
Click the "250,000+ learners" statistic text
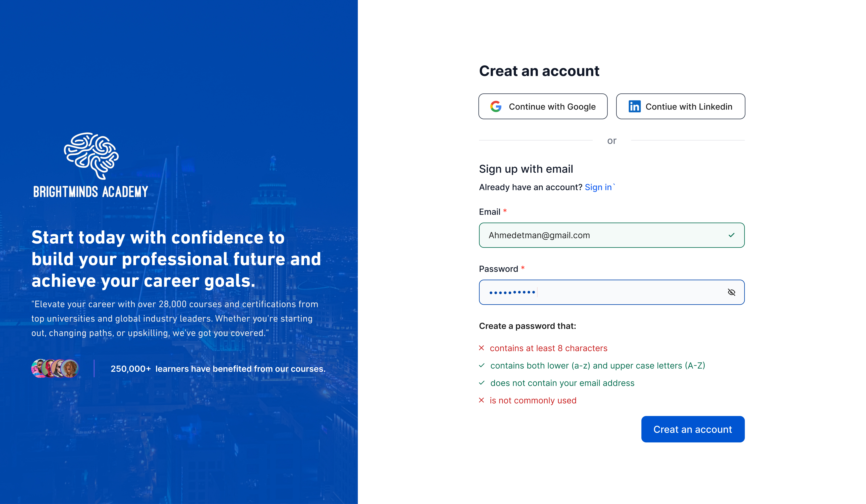click(x=218, y=369)
